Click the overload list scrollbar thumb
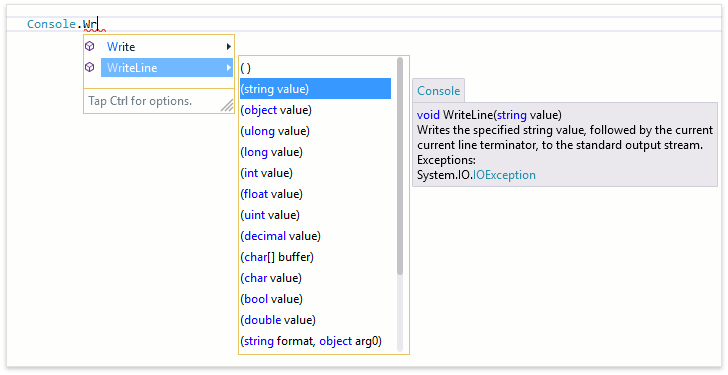Screen dimensions: 728x375 [x=400, y=166]
